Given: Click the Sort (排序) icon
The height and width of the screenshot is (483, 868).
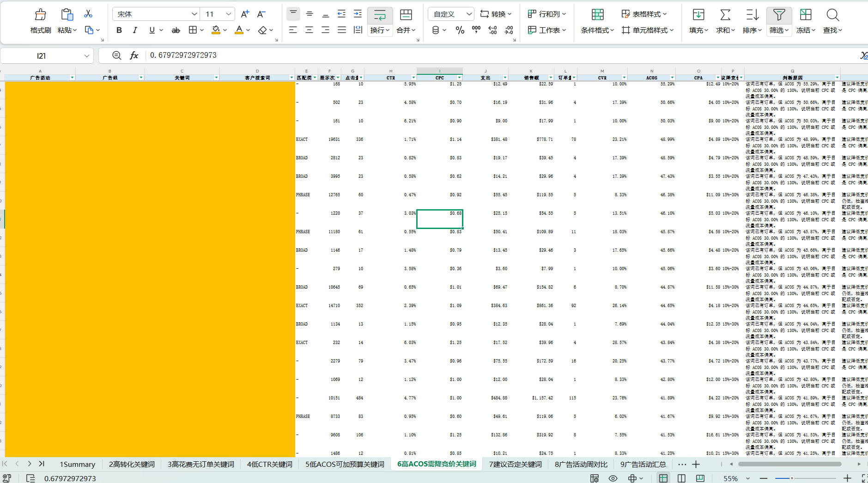Looking at the screenshot, I should pos(752,14).
